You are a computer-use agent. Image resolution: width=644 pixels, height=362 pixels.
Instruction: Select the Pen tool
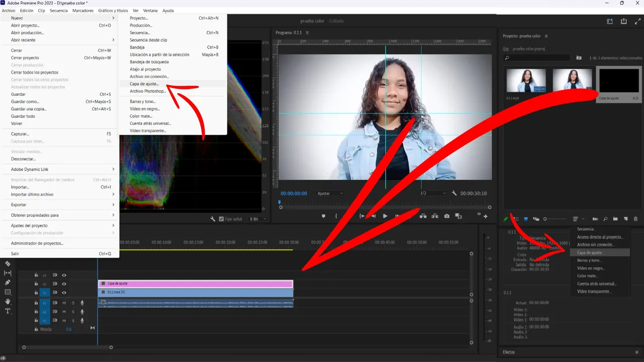[8, 283]
